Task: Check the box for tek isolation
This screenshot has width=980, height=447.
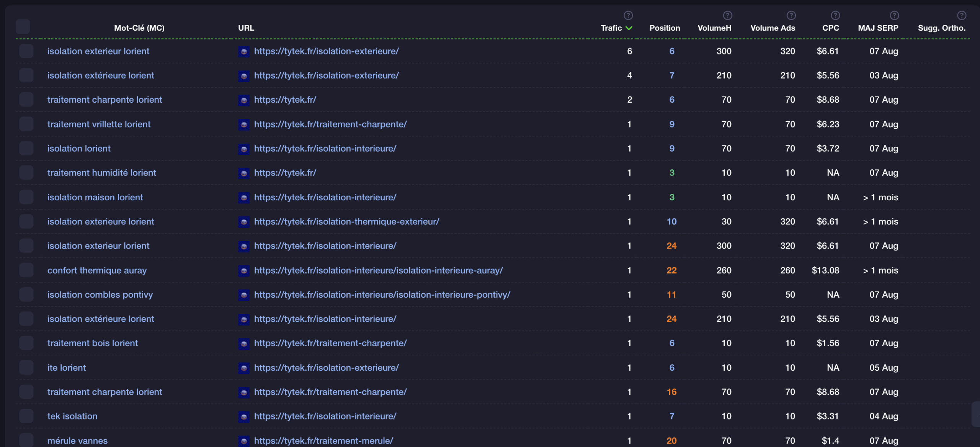Action: coord(26,416)
